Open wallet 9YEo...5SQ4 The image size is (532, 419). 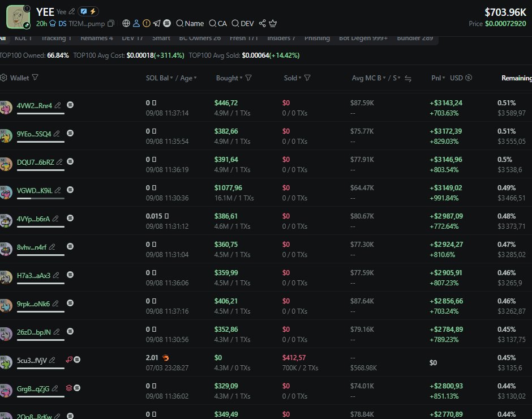pyautogui.click(x=34, y=134)
